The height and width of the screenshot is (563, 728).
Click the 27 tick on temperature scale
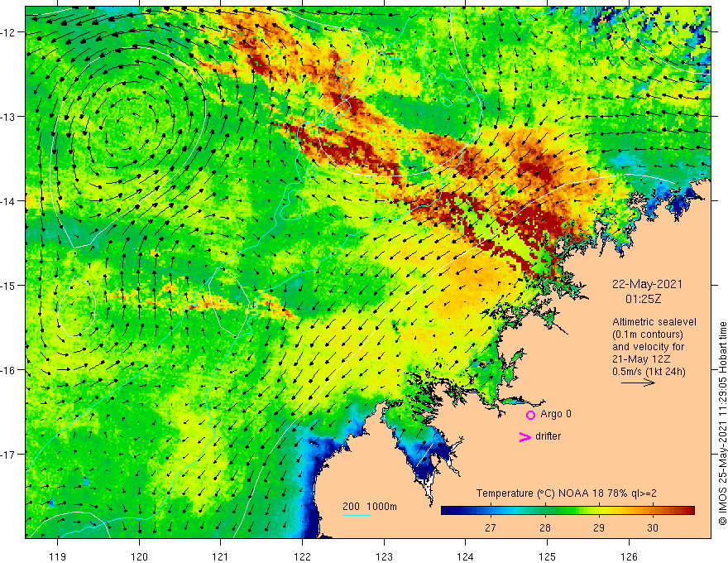pyautogui.click(x=491, y=527)
